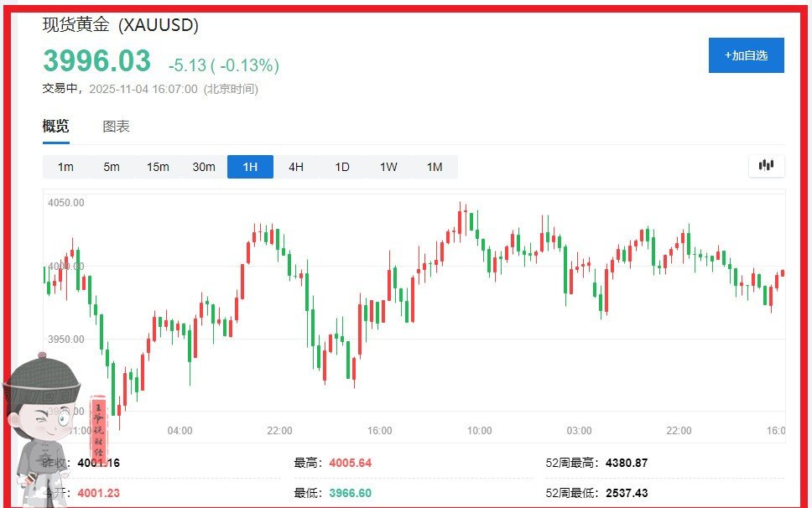
Task: Click the current price 3996.03
Action: point(97,61)
